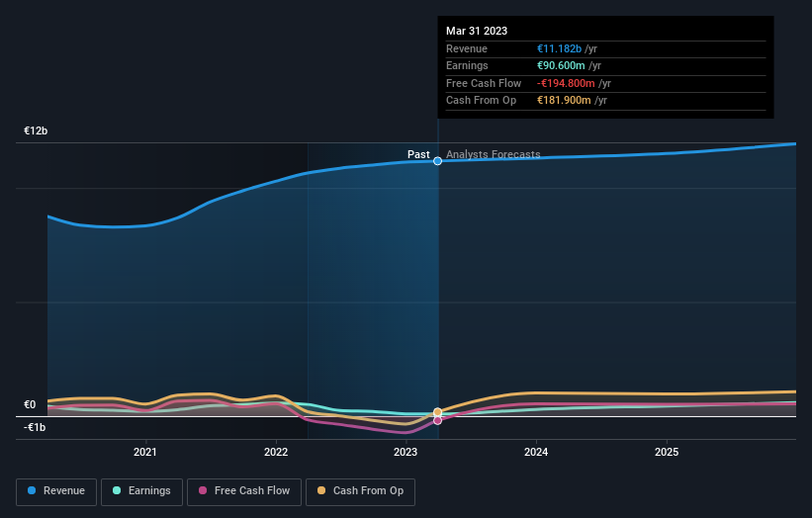Toggle the Earnings legend series
The width and height of the screenshot is (812, 518).
(141, 491)
